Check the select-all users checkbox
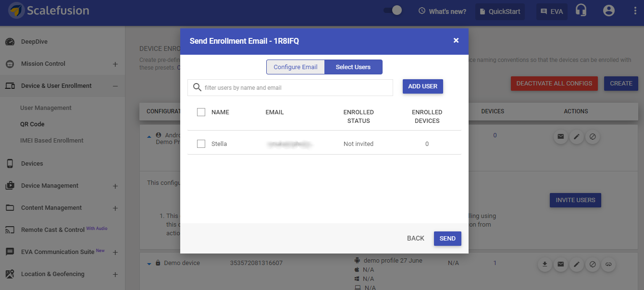This screenshot has height=290, width=644. click(x=201, y=112)
